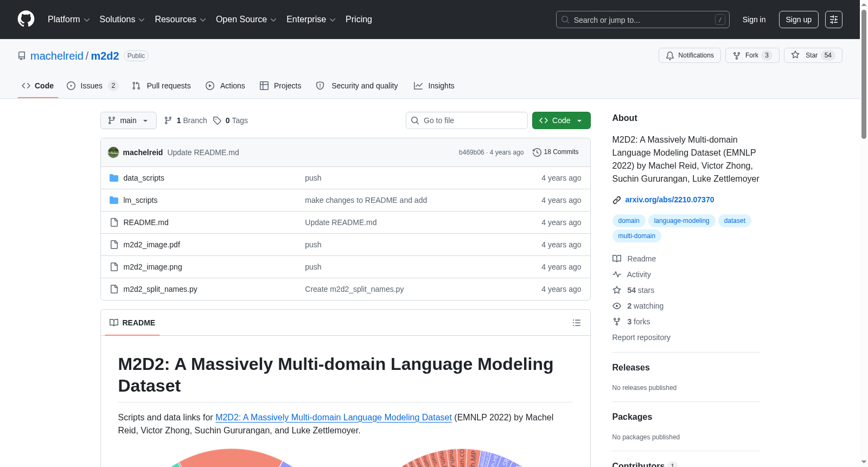The height and width of the screenshot is (467, 868).
Task: Open the global navigation settings icon button
Action: tap(834, 20)
